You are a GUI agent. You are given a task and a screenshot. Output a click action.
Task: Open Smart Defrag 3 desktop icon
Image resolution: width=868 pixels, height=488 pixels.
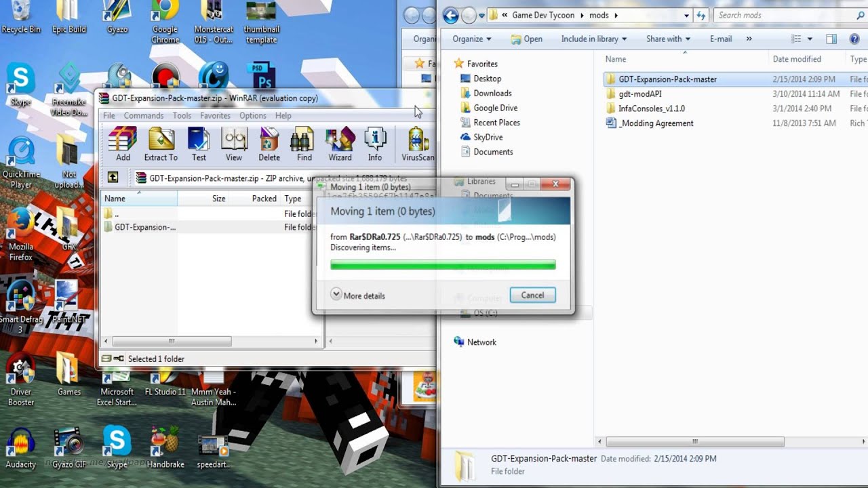tap(21, 307)
